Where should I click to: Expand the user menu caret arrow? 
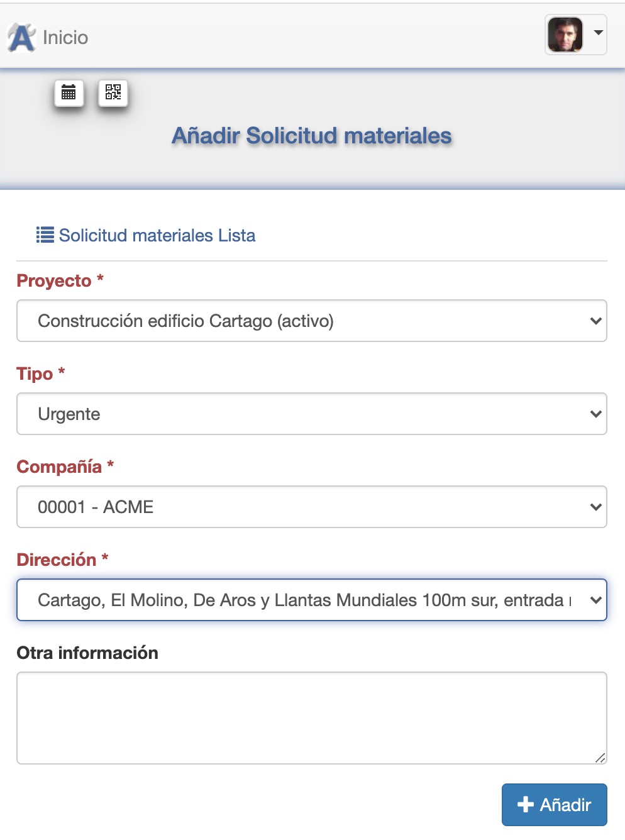coord(599,33)
